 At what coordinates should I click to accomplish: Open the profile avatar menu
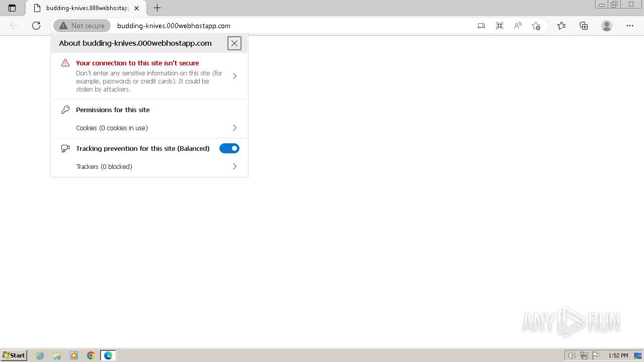[607, 26]
